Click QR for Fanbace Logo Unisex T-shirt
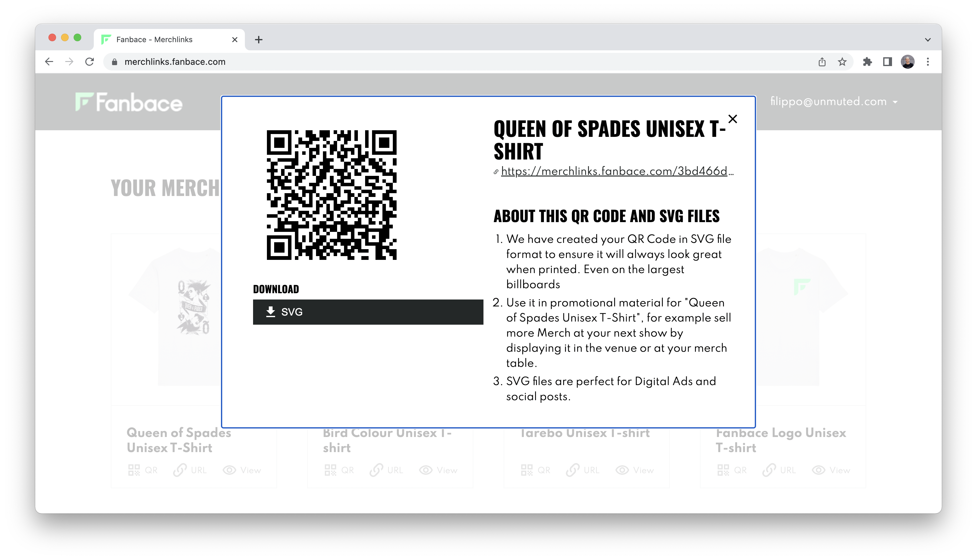Image resolution: width=977 pixels, height=560 pixels. click(x=732, y=470)
